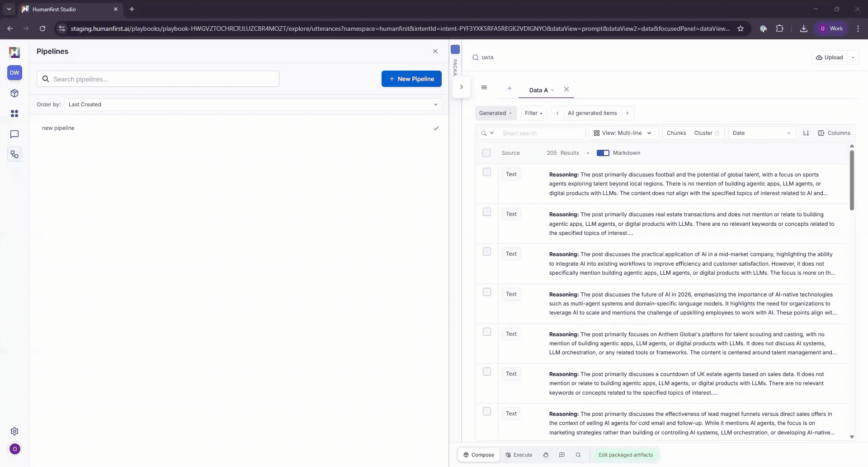Click the hand icon in bottom toolbar
Viewport: 868px width, 467px height.
coord(546,455)
